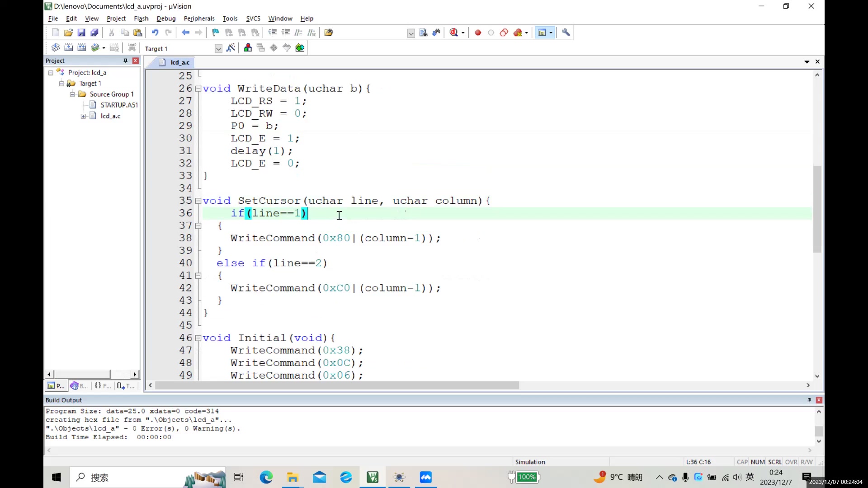Fold the WriteData function at line 26
This screenshot has height=488, width=868.
click(x=198, y=89)
